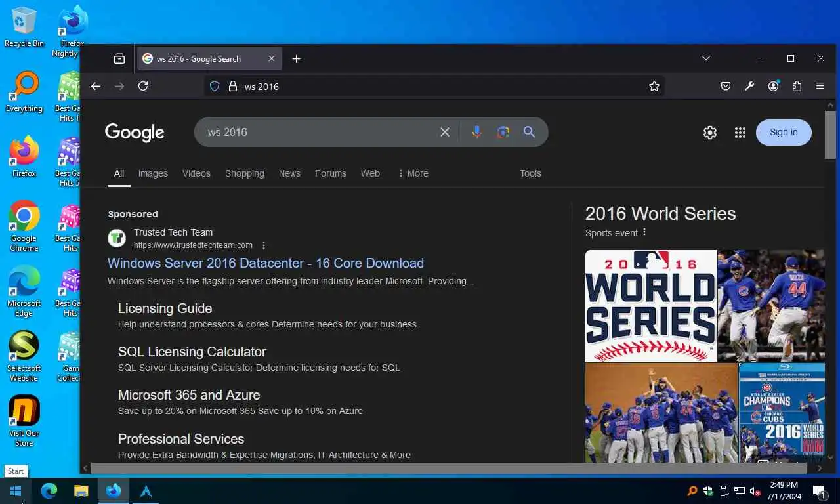Open World Series Champions Blu-ray cover image
This screenshot has width=840, height=504.
782,413
